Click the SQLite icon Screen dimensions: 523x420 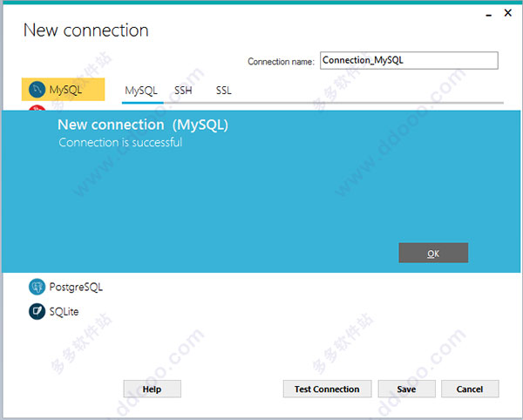pyautogui.click(x=37, y=311)
